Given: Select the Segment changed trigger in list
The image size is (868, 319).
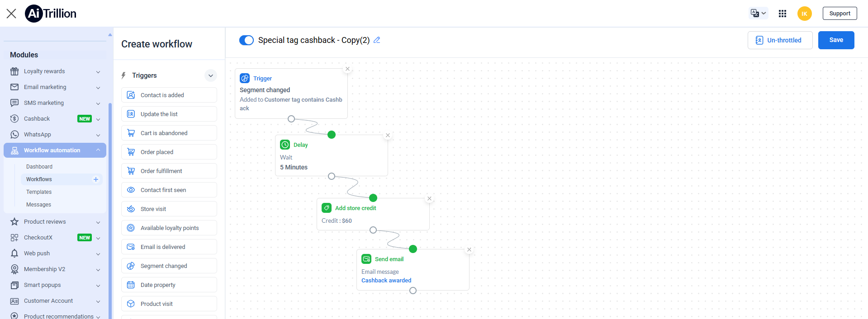Looking at the screenshot, I should pyautogui.click(x=169, y=266).
